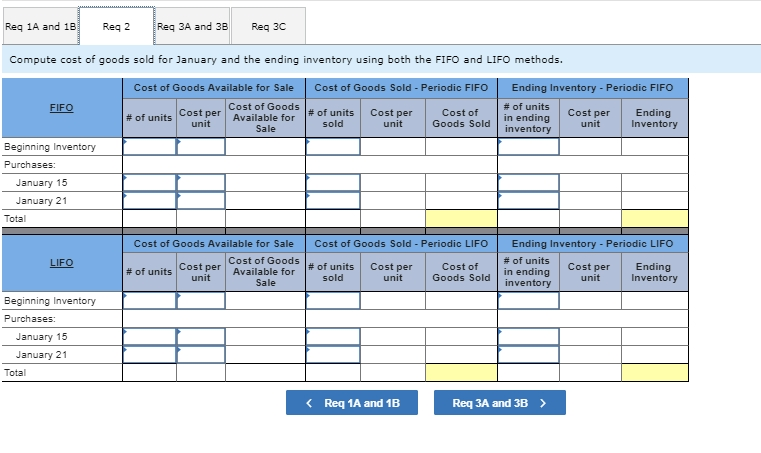
Task: Click LIFO January 15 units sold field
Action: (333, 336)
